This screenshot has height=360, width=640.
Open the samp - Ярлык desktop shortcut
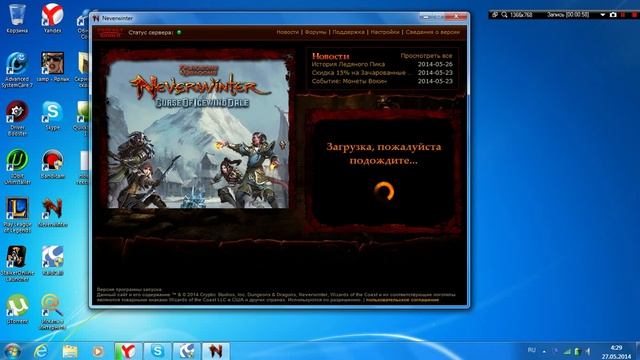[x=53, y=67]
